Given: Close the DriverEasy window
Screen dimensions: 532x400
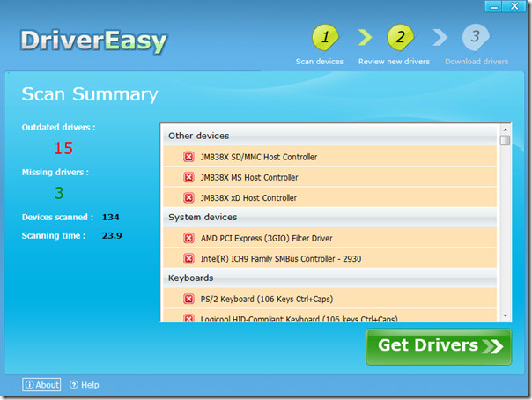Looking at the screenshot, I should point(514,6).
